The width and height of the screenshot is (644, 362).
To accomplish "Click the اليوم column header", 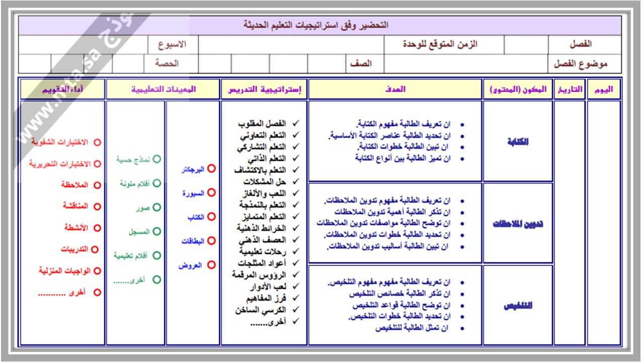I will 604,89.
